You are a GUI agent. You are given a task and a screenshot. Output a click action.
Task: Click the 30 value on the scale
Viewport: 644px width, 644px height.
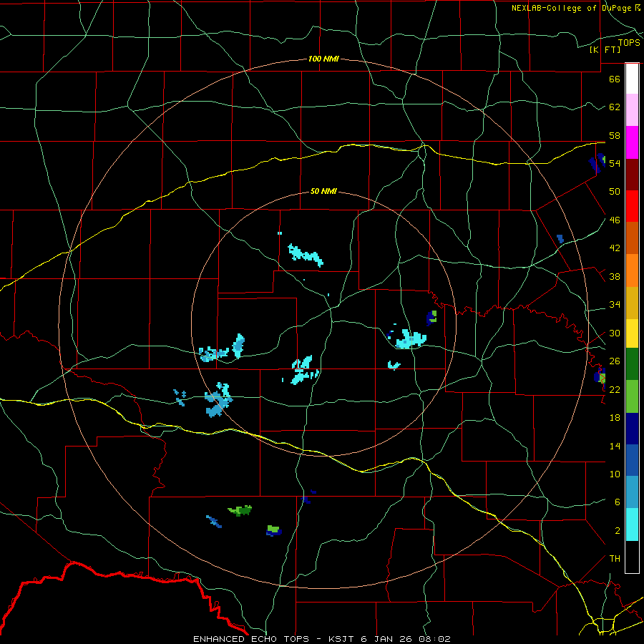(615, 333)
